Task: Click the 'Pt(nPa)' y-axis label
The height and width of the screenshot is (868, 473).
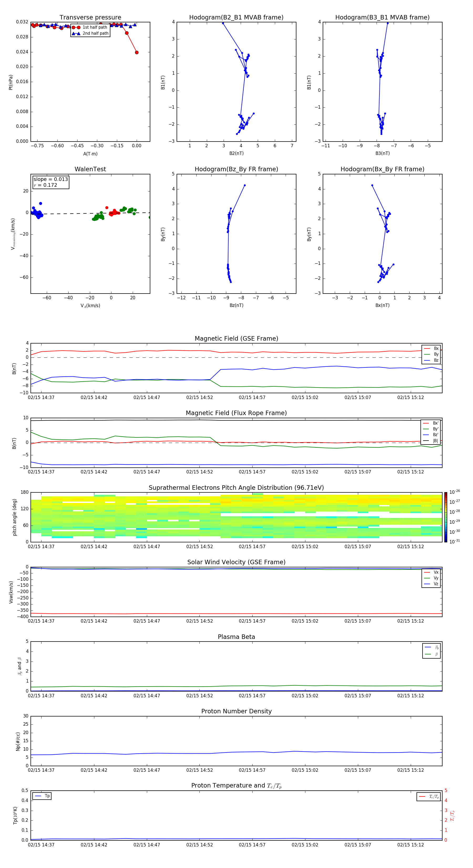Action: (x=11, y=82)
